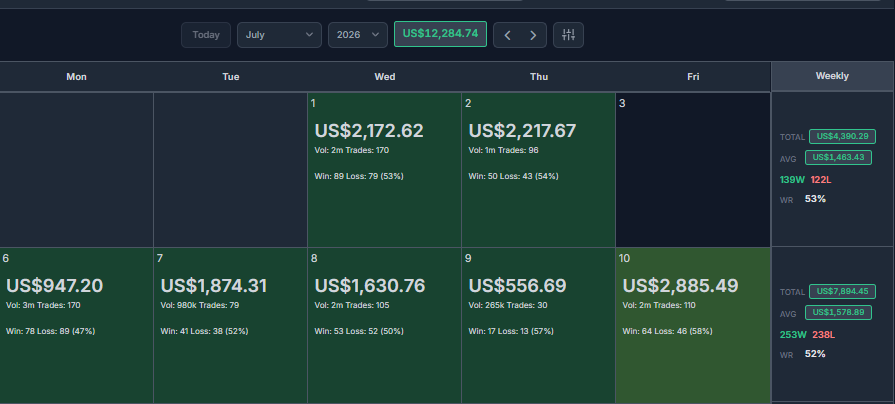Click the 253W wins count
Viewport: 895px width, 404px height.
793,335
